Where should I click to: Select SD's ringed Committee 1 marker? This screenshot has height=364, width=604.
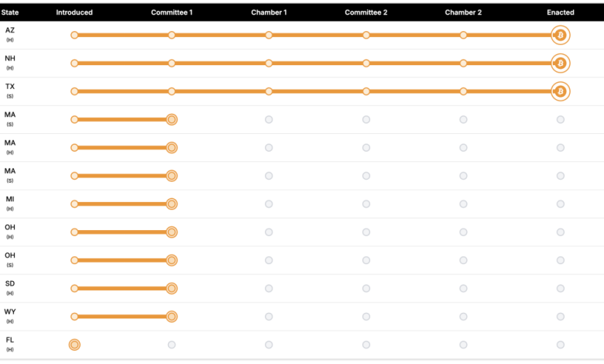[x=172, y=288]
